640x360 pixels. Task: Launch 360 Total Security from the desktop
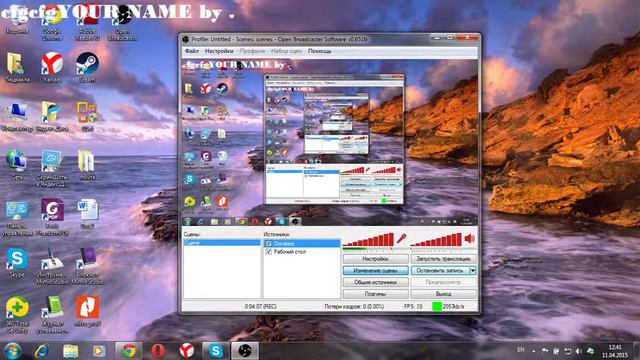coord(17,315)
